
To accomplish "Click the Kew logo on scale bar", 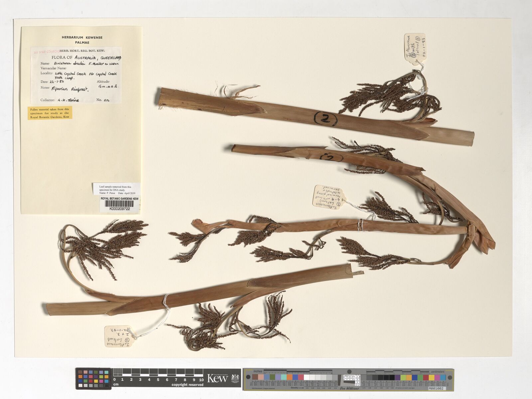I will (217, 378).
